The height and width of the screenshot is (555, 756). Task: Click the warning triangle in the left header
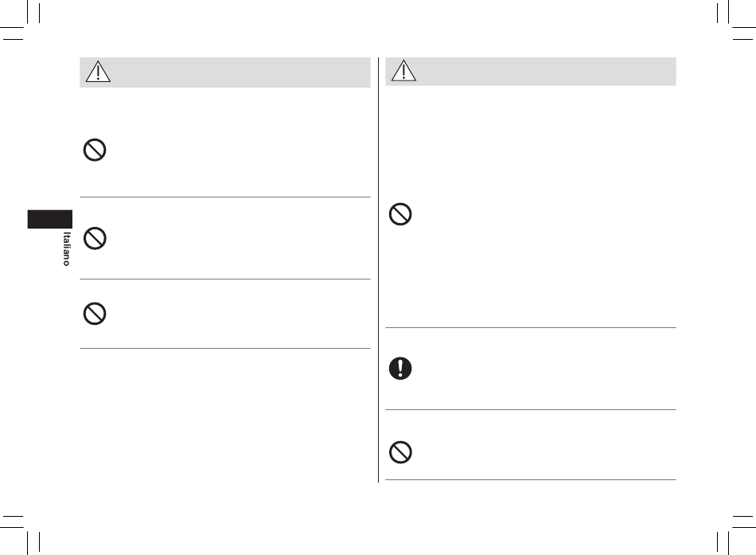pyautogui.click(x=99, y=73)
